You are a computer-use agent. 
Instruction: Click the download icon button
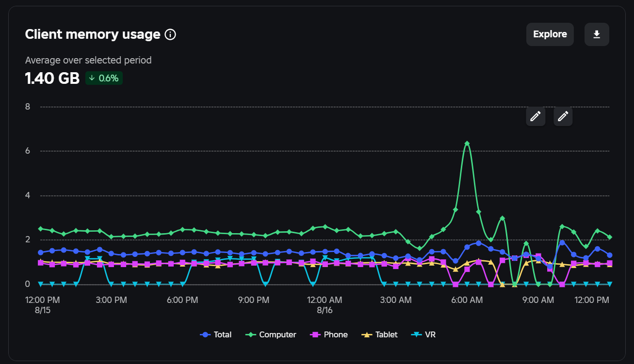click(597, 34)
